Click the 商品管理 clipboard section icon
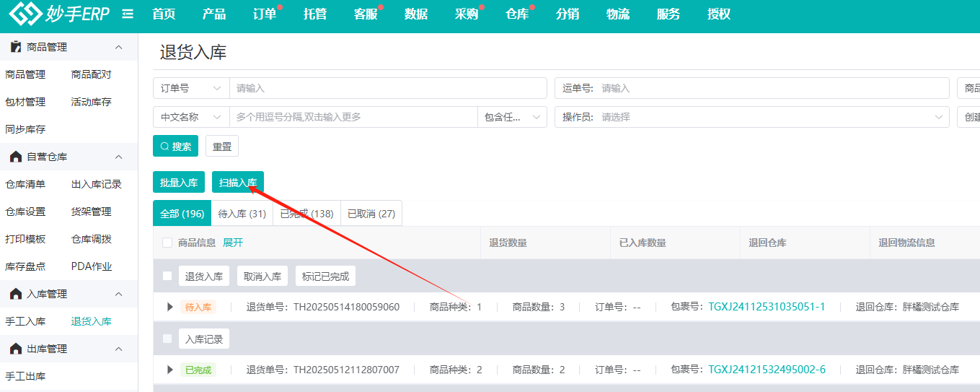 tap(15, 47)
